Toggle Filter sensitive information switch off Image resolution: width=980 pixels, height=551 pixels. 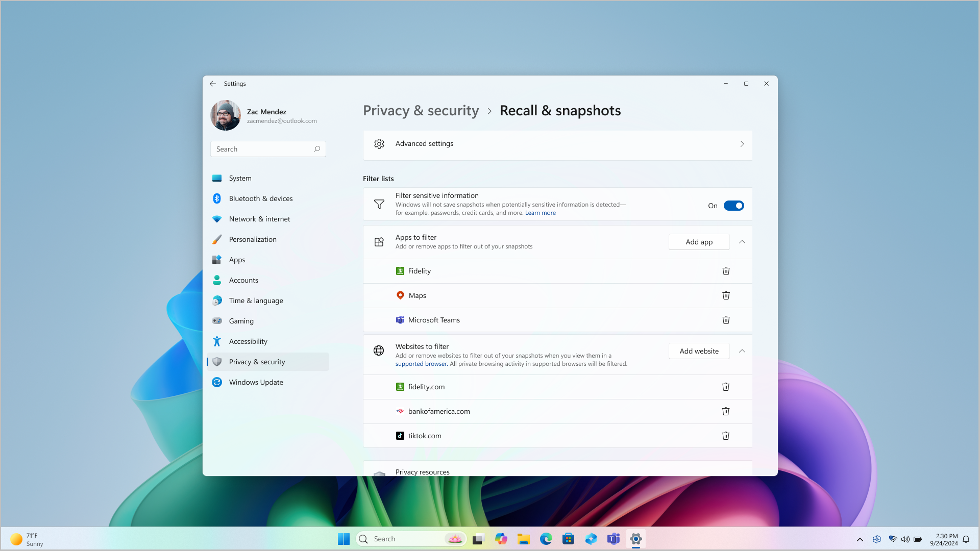[733, 205]
